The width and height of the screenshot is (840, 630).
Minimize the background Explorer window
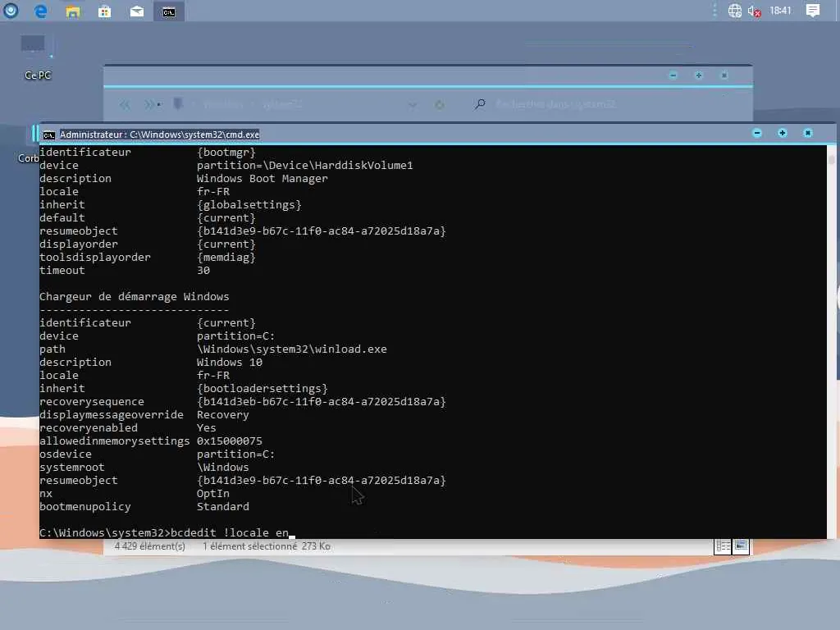673,75
